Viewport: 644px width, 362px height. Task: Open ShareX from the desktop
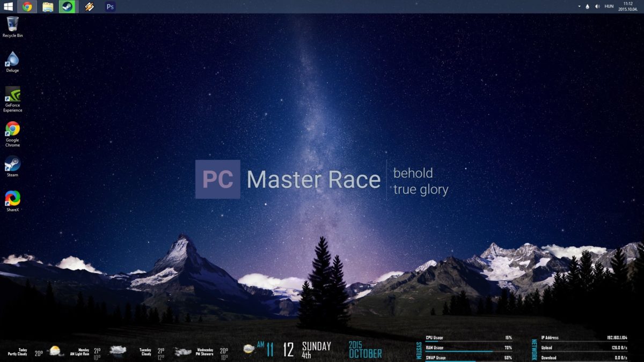(12, 200)
